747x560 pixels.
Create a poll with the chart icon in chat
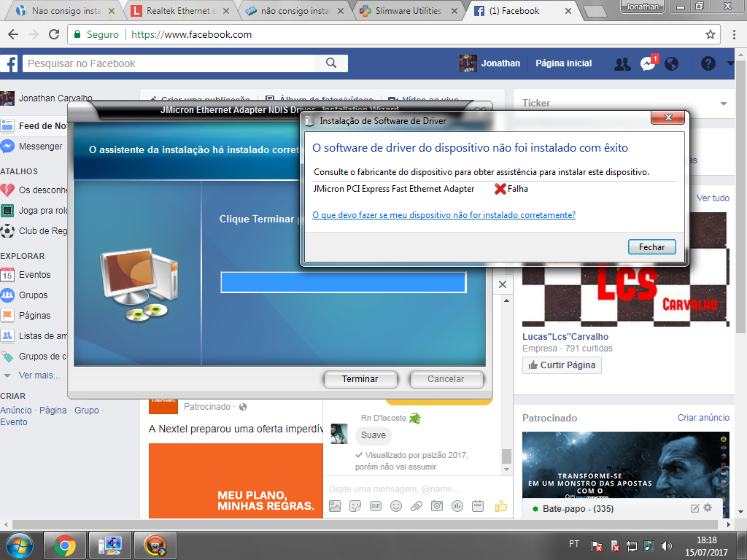pyautogui.click(x=457, y=506)
